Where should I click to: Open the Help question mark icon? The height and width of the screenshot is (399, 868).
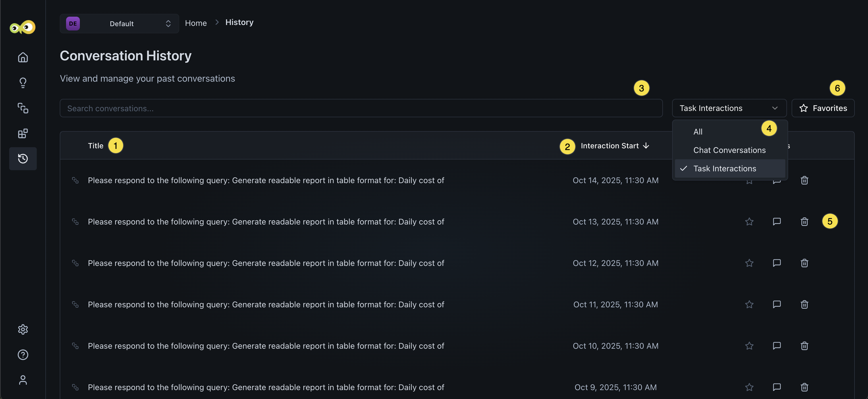click(x=23, y=354)
